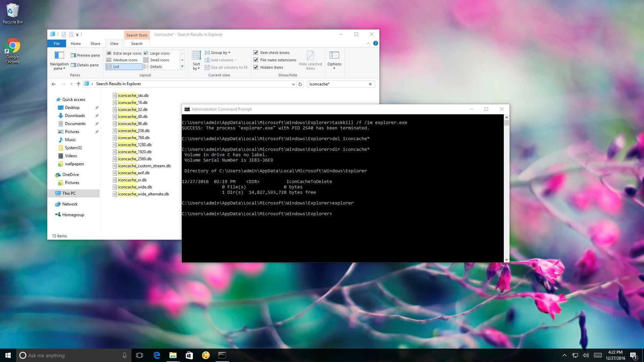The width and height of the screenshot is (644, 362).
Task: Enable the Hidden items checkbox
Action: tap(256, 67)
